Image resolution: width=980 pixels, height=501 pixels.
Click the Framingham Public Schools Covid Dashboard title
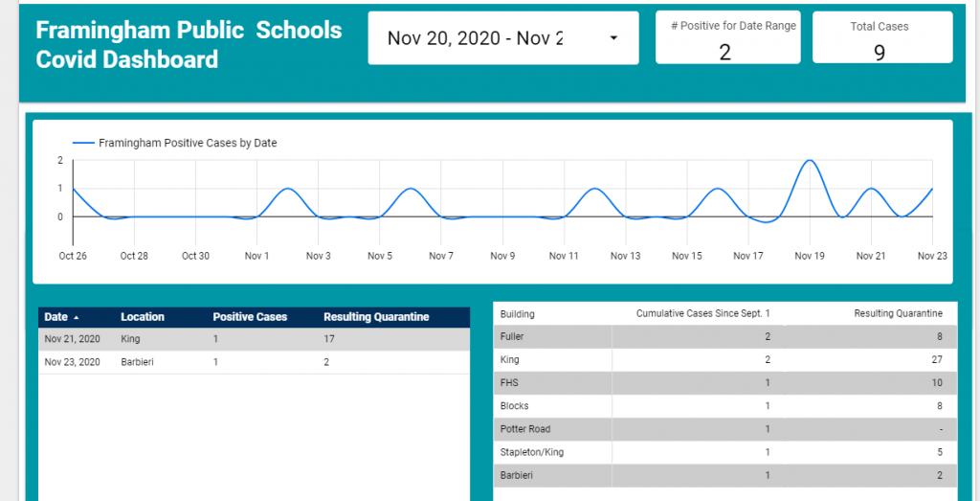189,44
